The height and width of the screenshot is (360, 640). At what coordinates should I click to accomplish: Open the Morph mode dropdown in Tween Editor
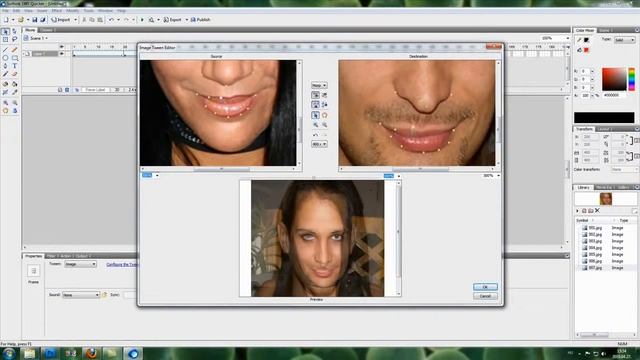(319, 85)
